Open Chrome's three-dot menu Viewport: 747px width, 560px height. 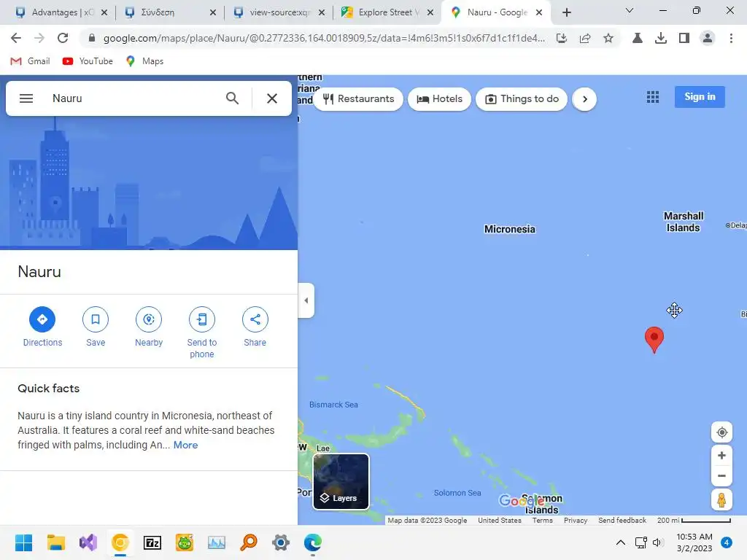coord(731,38)
